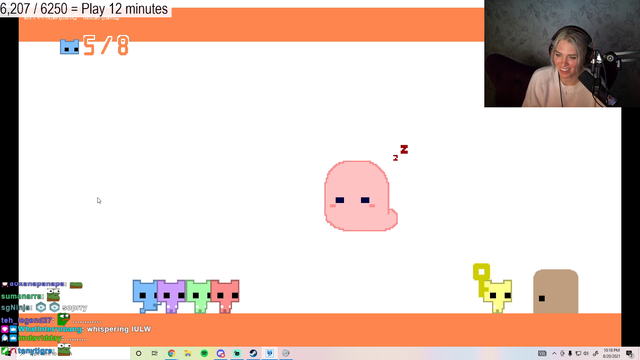The height and width of the screenshot is (360, 640).
Task: Open File Explorer from the taskbar
Action: [188, 353]
